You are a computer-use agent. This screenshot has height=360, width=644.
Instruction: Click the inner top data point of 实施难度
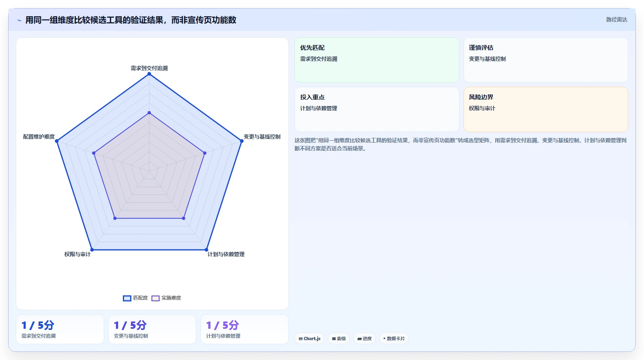tap(149, 113)
